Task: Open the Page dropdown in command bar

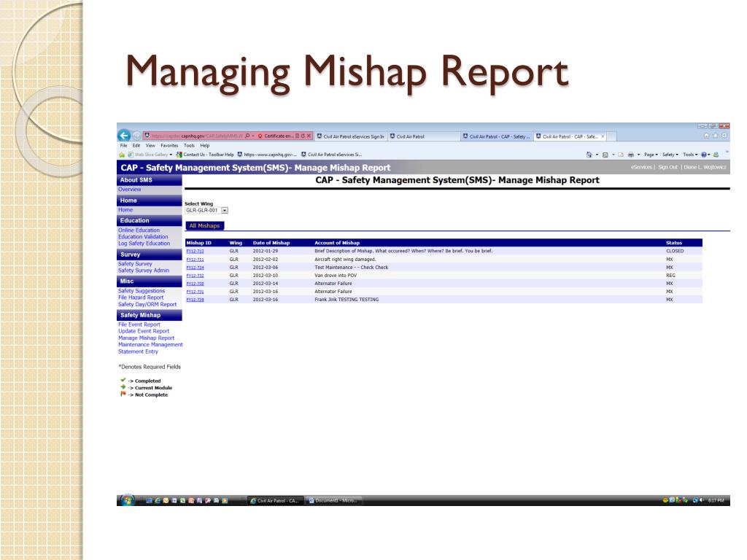Action: [651, 155]
